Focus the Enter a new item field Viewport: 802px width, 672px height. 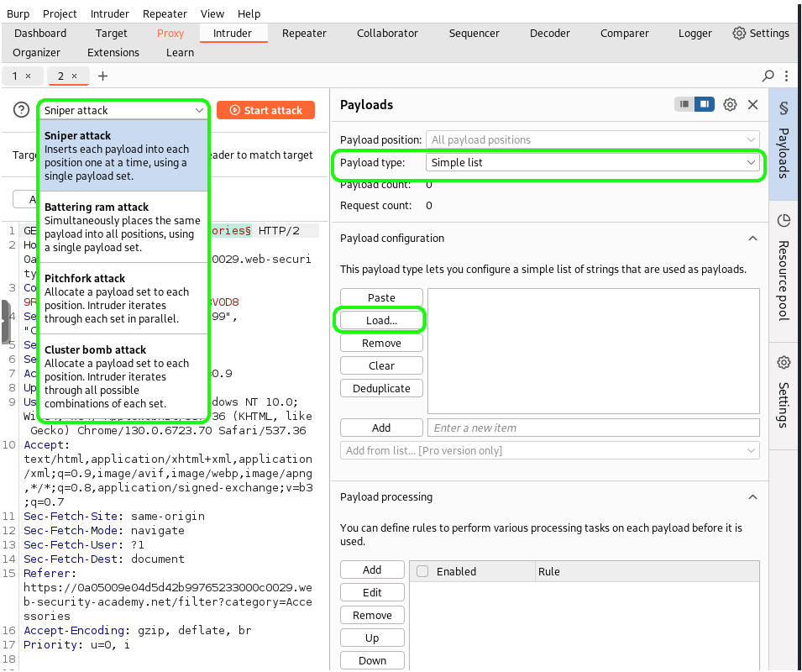tap(594, 428)
